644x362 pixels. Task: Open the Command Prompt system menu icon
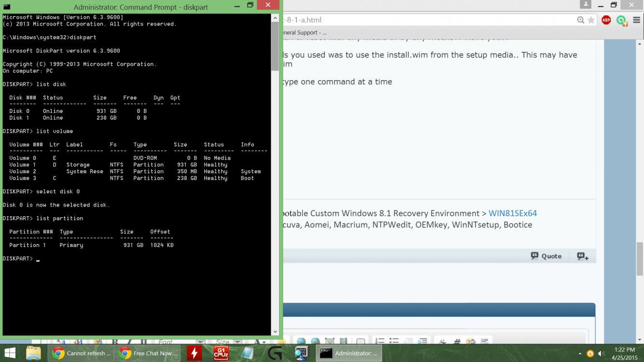coord(8,7)
